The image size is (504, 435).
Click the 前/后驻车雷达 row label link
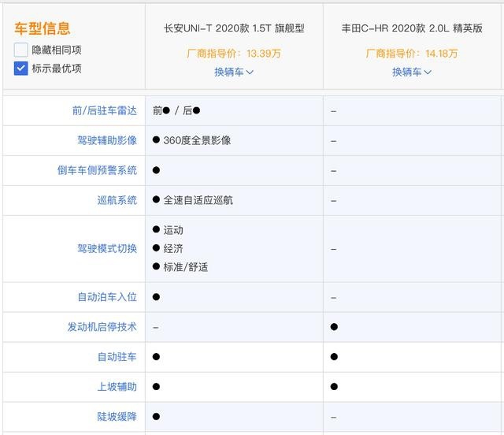click(x=105, y=110)
